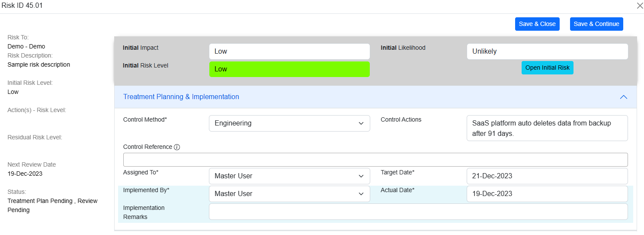Image resolution: width=644 pixels, height=235 pixels.
Task: Open the Assigned To dropdown
Action: point(289,176)
